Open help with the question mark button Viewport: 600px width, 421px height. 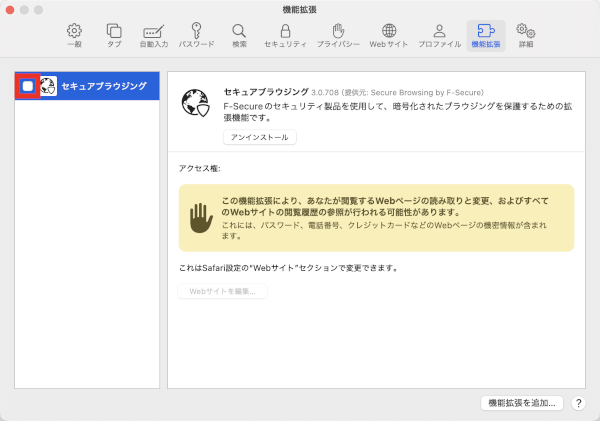(578, 402)
